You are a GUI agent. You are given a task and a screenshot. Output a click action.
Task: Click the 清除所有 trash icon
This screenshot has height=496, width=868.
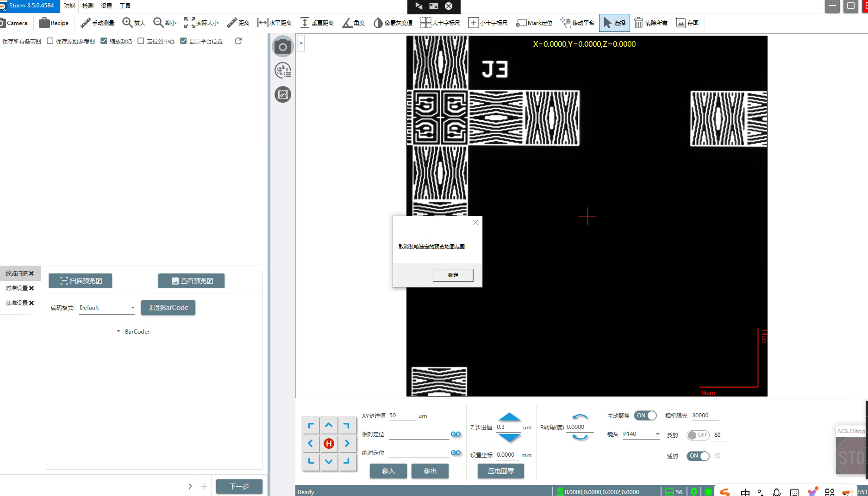pos(638,23)
